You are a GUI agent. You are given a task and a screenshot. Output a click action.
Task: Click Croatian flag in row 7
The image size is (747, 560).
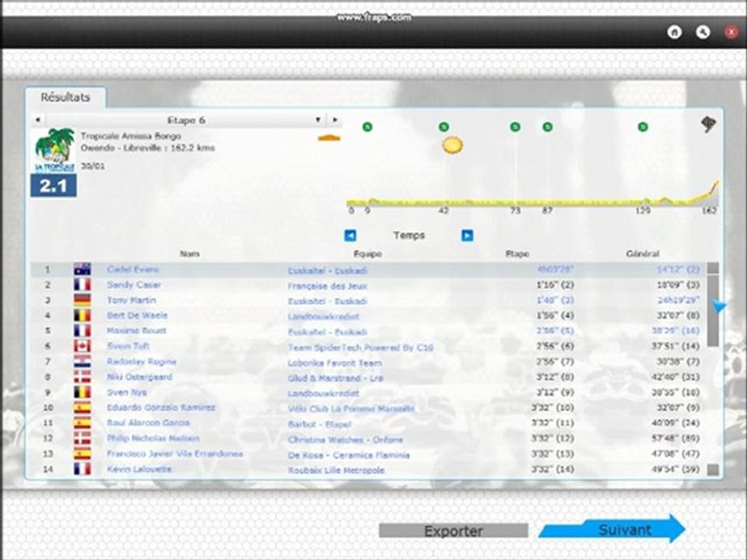coord(82,362)
